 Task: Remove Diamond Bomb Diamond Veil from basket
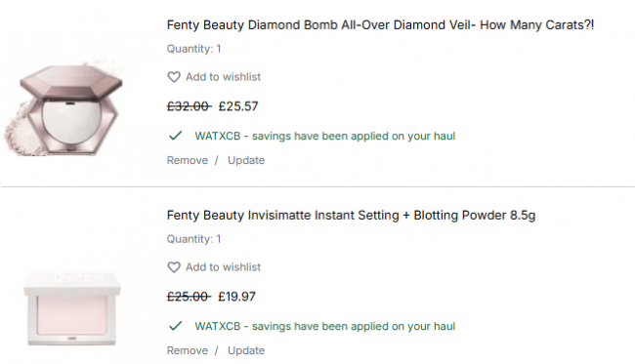188,160
